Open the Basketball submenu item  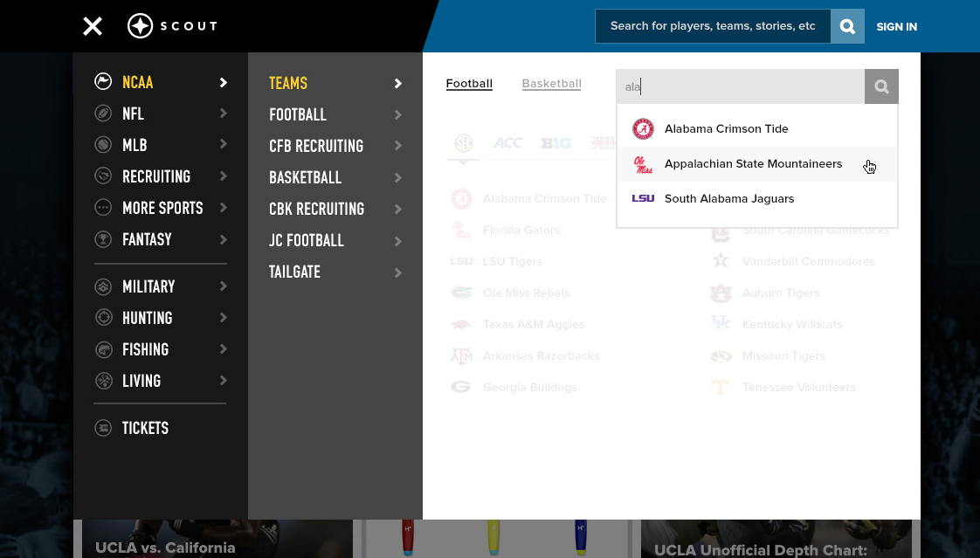[x=305, y=177]
